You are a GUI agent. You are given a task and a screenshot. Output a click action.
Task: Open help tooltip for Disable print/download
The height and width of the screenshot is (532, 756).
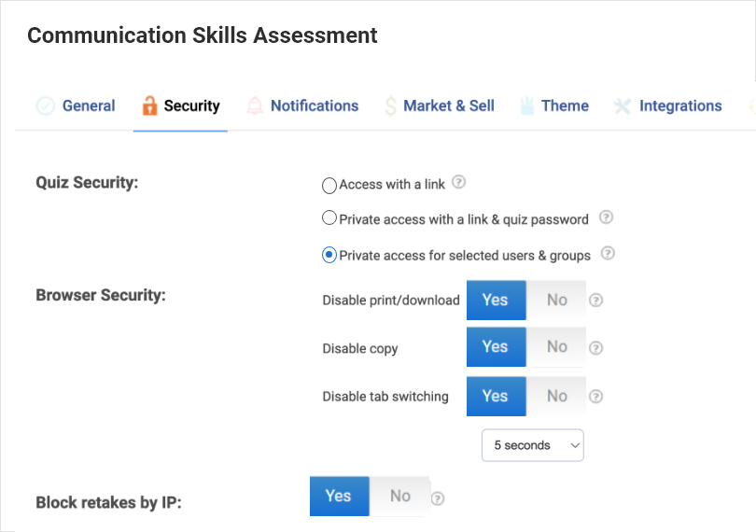click(596, 301)
